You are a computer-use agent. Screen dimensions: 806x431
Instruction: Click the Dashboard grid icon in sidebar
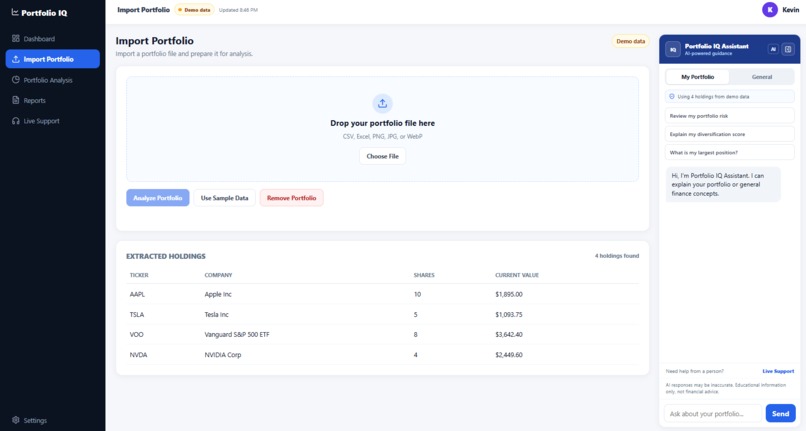point(15,39)
